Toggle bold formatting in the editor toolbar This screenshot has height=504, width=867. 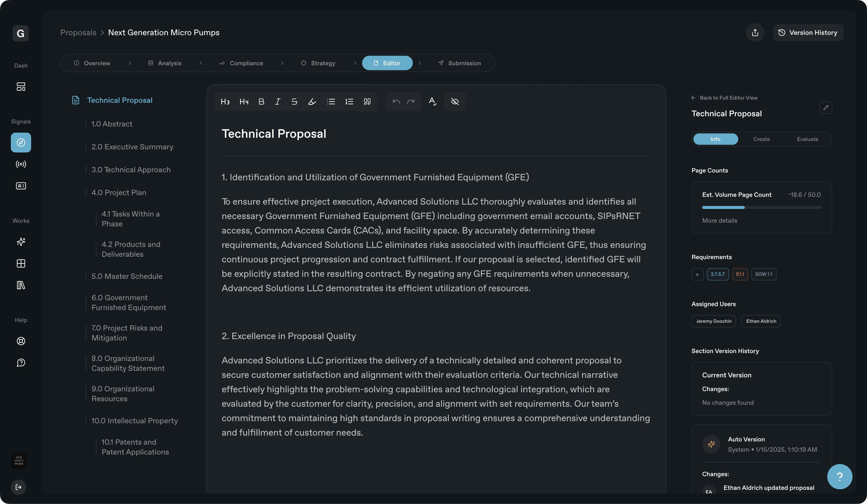(261, 101)
